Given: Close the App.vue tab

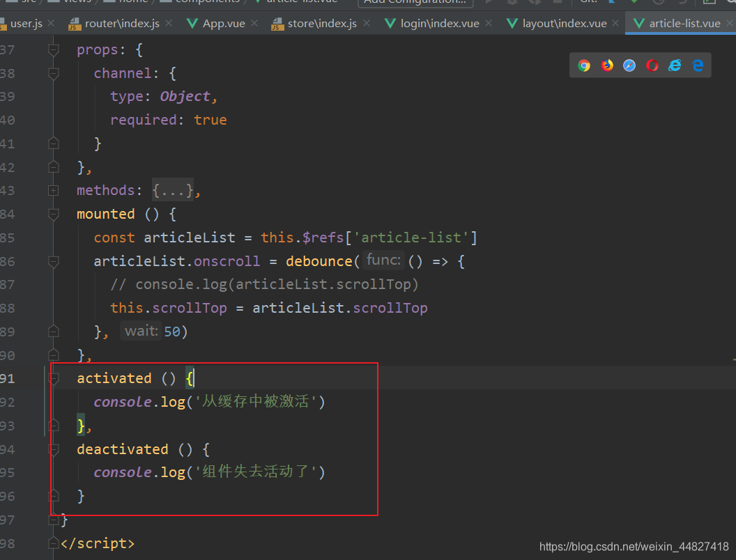Looking at the screenshot, I should 254,23.
